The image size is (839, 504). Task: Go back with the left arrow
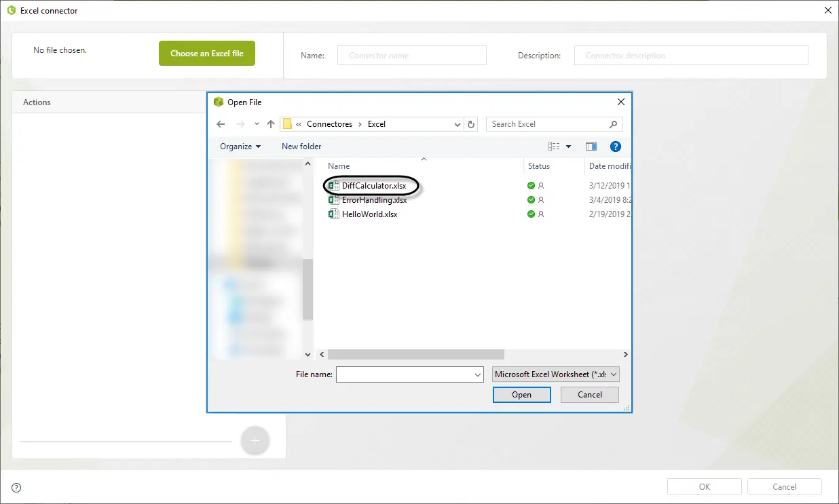point(221,124)
